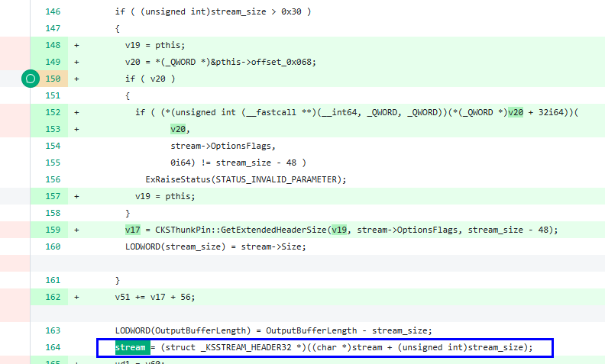Click highlighted line number 150
This screenshot has width=605, height=364.
point(53,79)
